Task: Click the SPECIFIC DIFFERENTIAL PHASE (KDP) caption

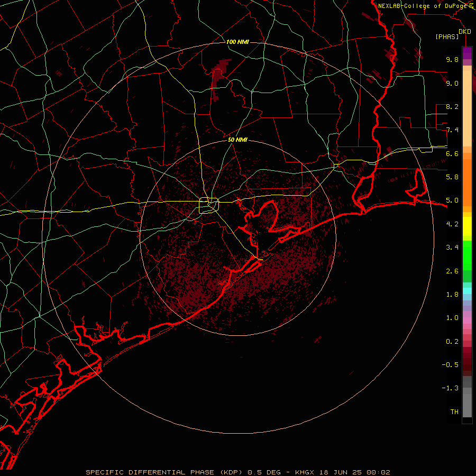Action: pyautogui.click(x=164, y=472)
